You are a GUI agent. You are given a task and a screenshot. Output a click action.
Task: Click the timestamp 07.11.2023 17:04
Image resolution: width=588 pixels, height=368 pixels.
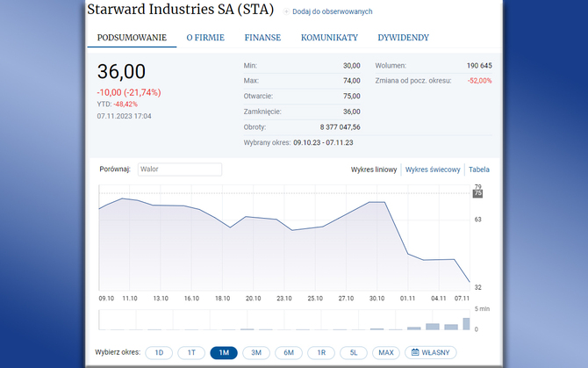[x=124, y=116]
